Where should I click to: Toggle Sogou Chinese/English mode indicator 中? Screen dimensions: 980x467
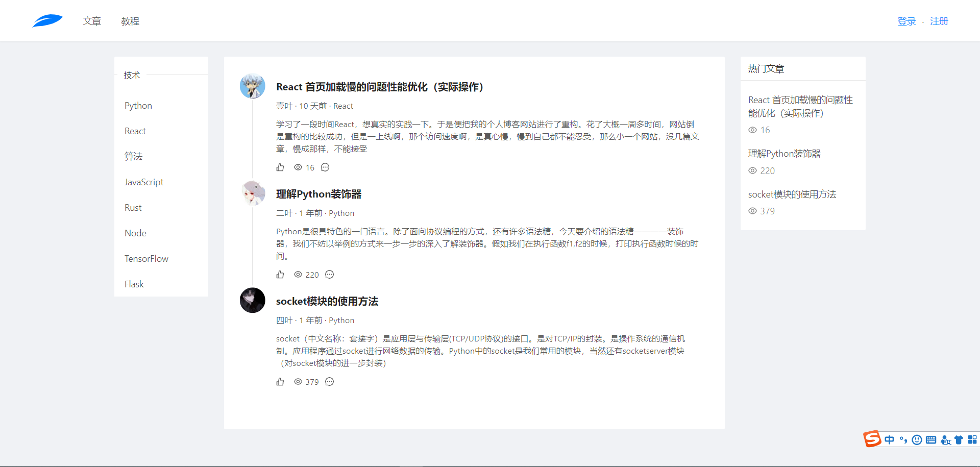pos(890,440)
